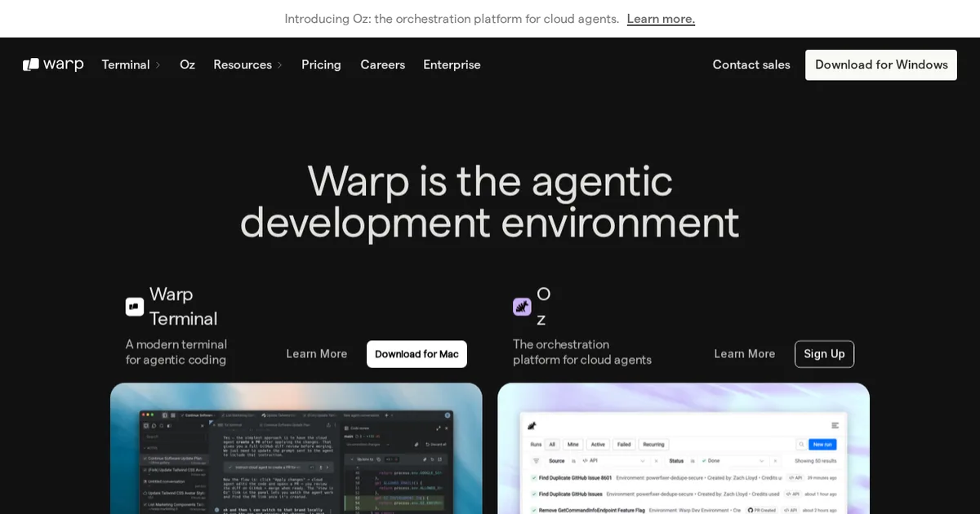This screenshot has height=514, width=980.
Task: Expand the Terminal navigation menu
Action: pos(131,64)
